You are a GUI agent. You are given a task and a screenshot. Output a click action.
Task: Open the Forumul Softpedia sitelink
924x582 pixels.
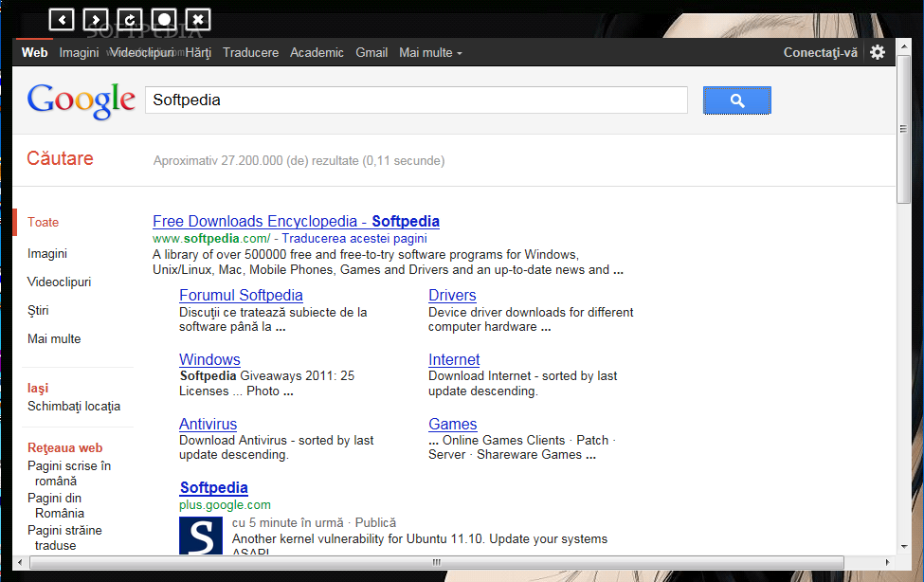click(x=241, y=295)
